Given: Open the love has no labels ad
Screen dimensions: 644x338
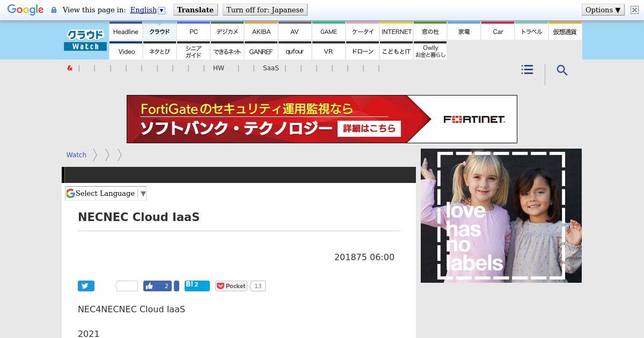Looking at the screenshot, I should click(x=501, y=216).
